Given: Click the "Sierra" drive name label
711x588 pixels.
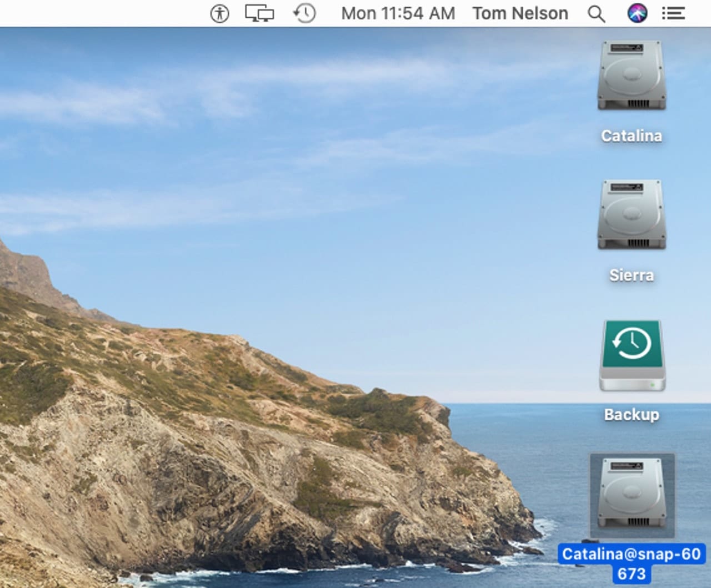Looking at the screenshot, I should 632,275.
